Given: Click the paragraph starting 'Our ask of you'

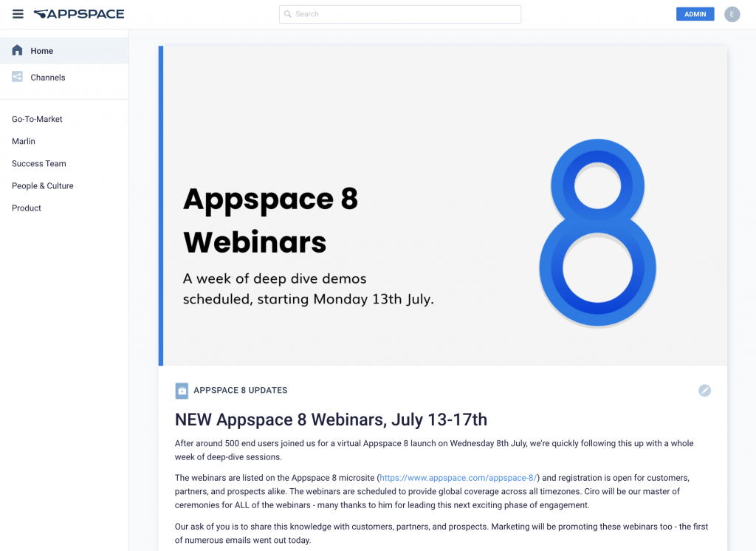Looking at the screenshot, I should click(441, 533).
